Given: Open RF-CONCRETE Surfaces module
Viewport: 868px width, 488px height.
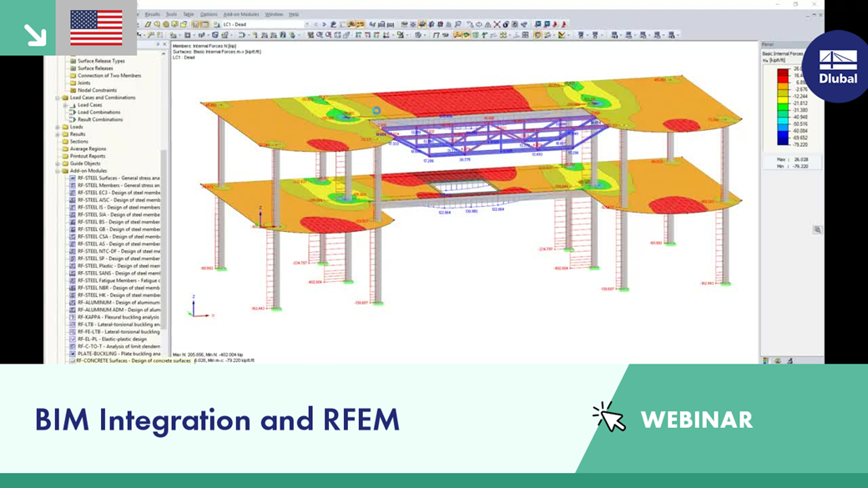Looking at the screenshot, I should pos(133,360).
